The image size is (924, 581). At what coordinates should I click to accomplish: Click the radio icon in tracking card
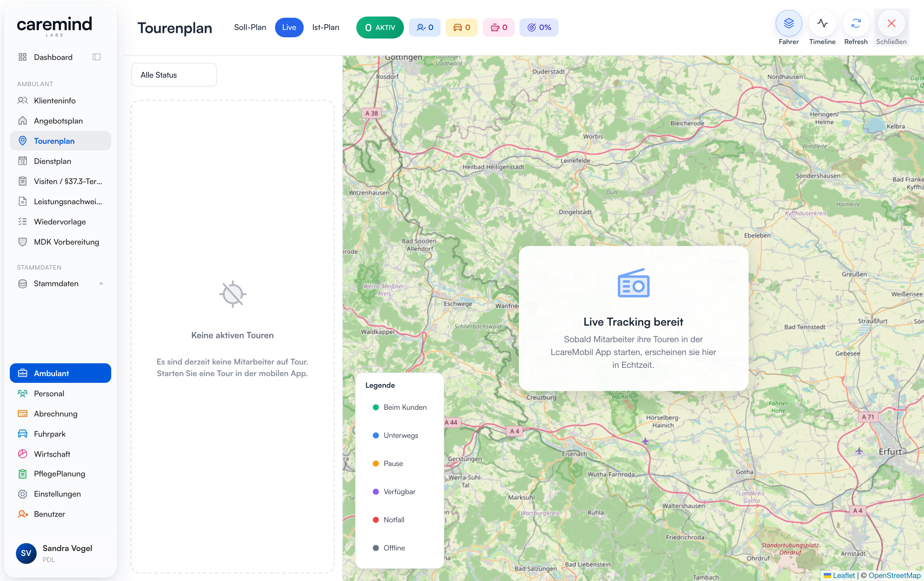coord(633,283)
